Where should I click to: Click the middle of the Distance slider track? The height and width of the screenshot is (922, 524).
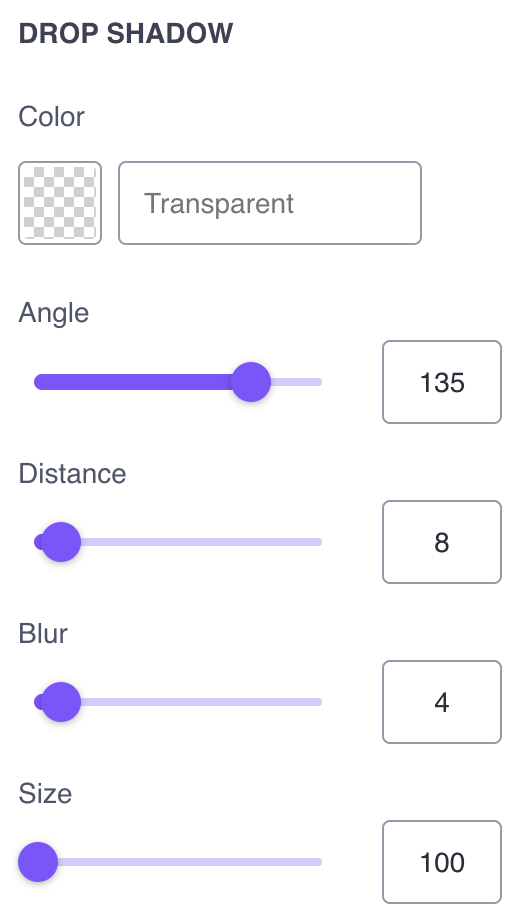coord(178,542)
